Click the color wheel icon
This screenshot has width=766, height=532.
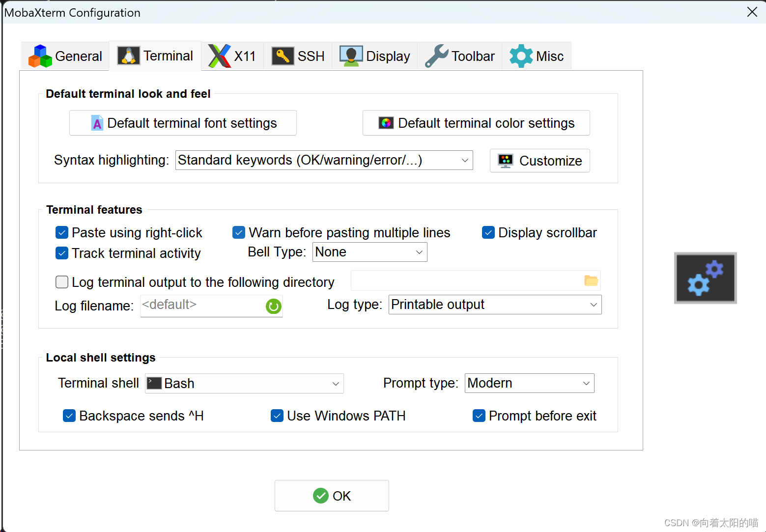386,123
